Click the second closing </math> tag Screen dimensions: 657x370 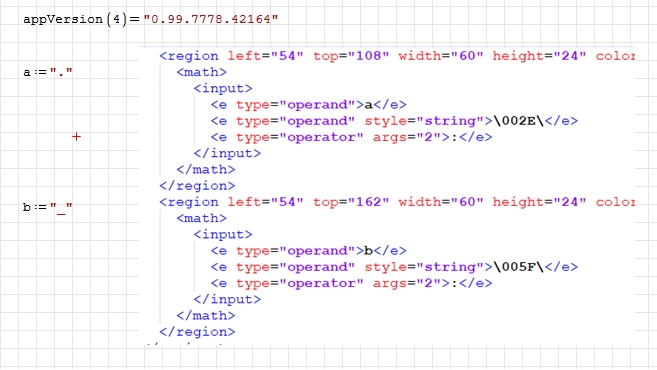206,316
